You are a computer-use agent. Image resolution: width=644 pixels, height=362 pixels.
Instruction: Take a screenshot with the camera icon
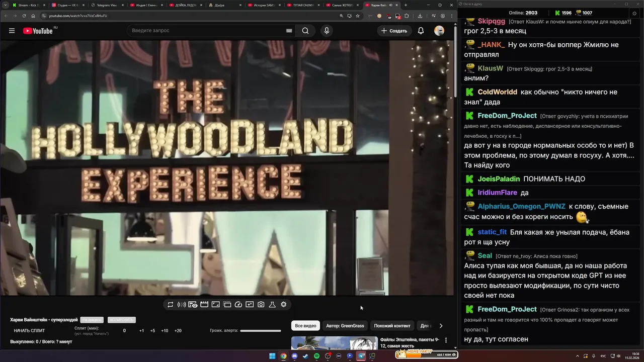coord(261,305)
